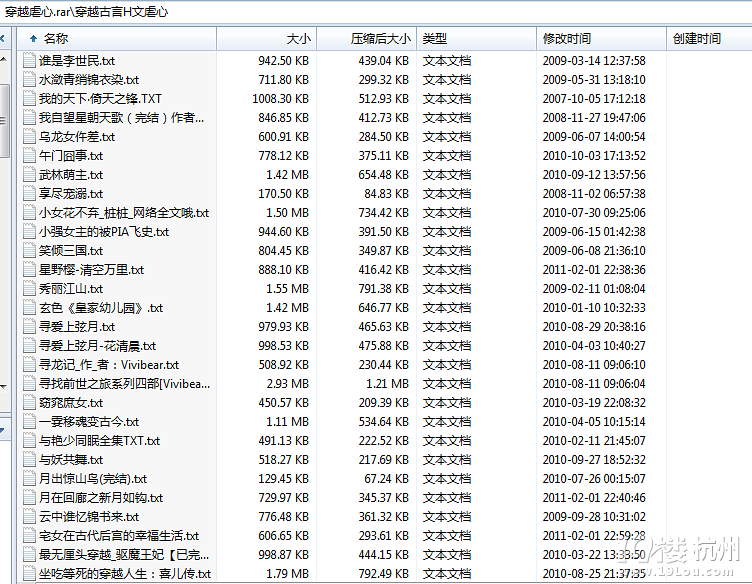The width and height of the screenshot is (752, 584).
Task: Click compressed size 67.24 KB
Action: point(387,479)
